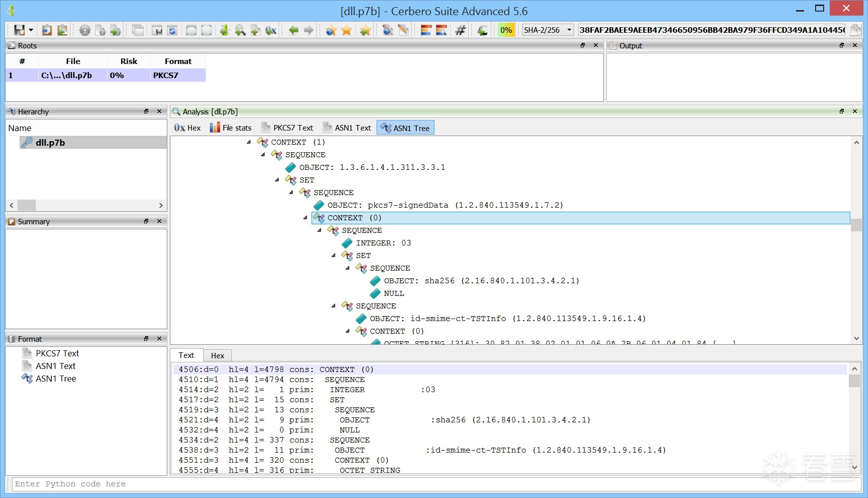Switch to the Hex tab in lower pane
Screen dimensions: 868x498
[217, 355]
